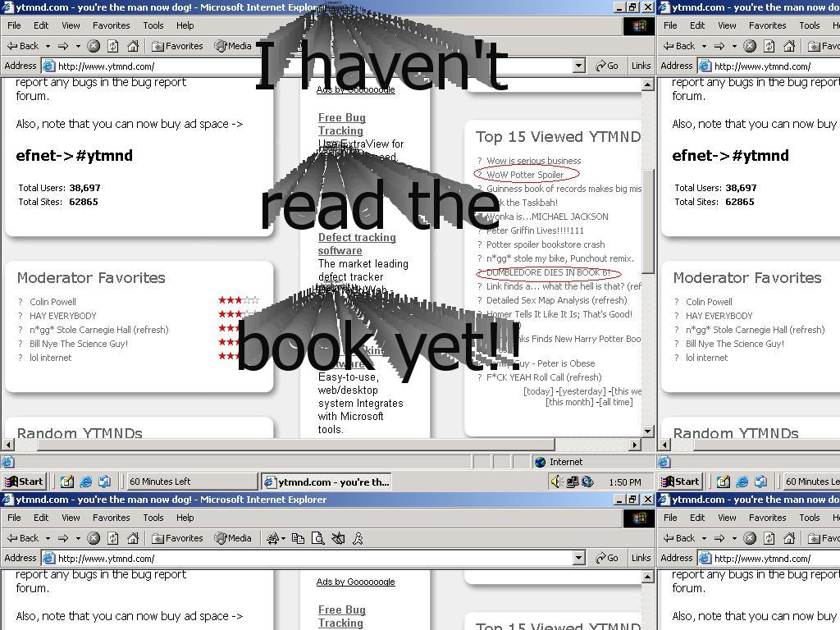This screenshot has height=630, width=840.
Task: Open Favorites menu in bottom-left window menu bar
Action: [x=111, y=518]
